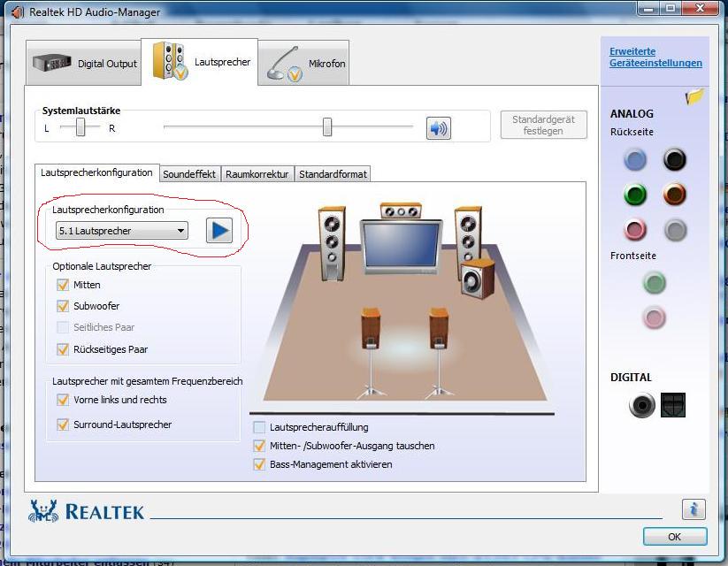The width and height of the screenshot is (728, 566).
Task: Click the center speaker above the screen
Action: (401, 210)
